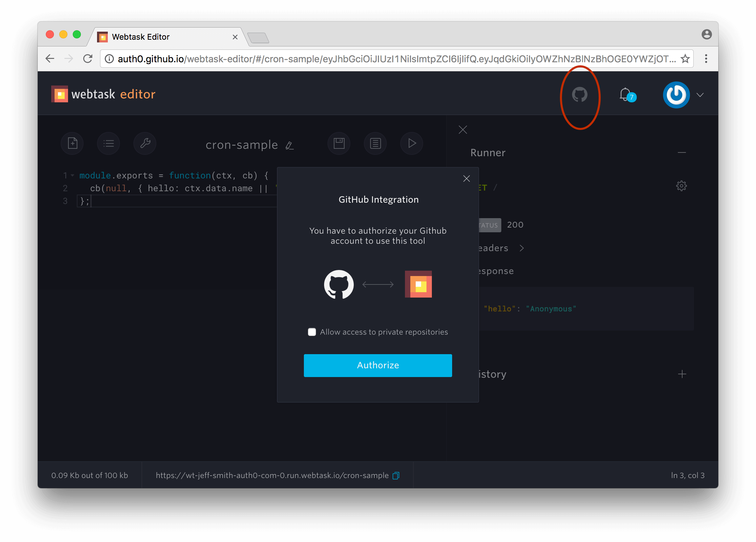Expand the Headers section
The width and height of the screenshot is (756, 542).
pyautogui.click(x=522, y=248)
